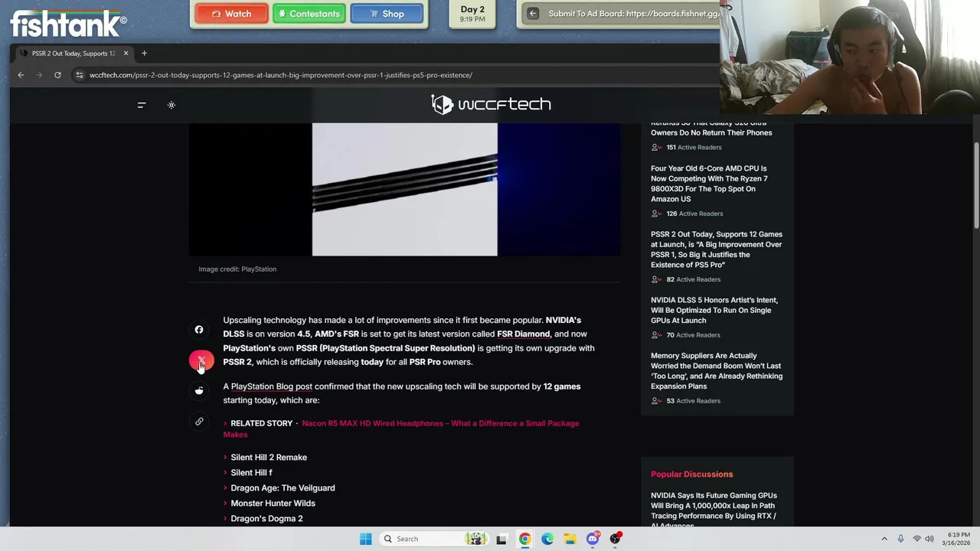Image resolution: width=980 pixels, height=551 pixels.
Task: Open Discord from taskbar
Action: 593,539
